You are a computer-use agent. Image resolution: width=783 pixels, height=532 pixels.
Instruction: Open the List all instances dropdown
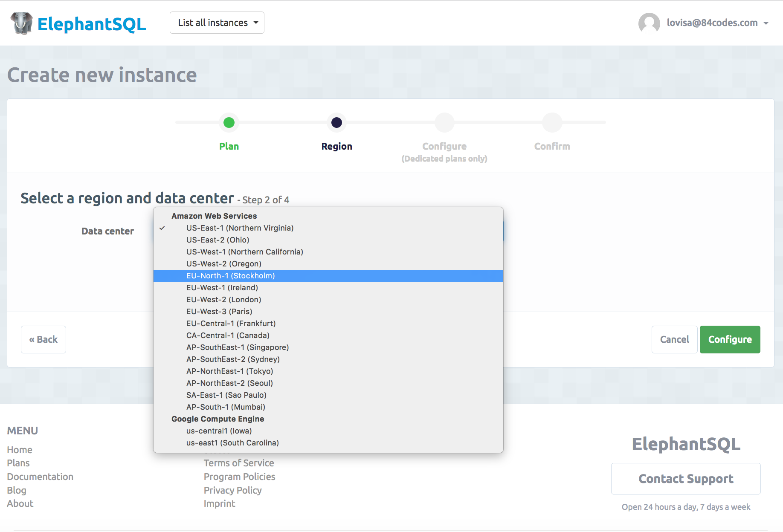[x=217, y=23]
